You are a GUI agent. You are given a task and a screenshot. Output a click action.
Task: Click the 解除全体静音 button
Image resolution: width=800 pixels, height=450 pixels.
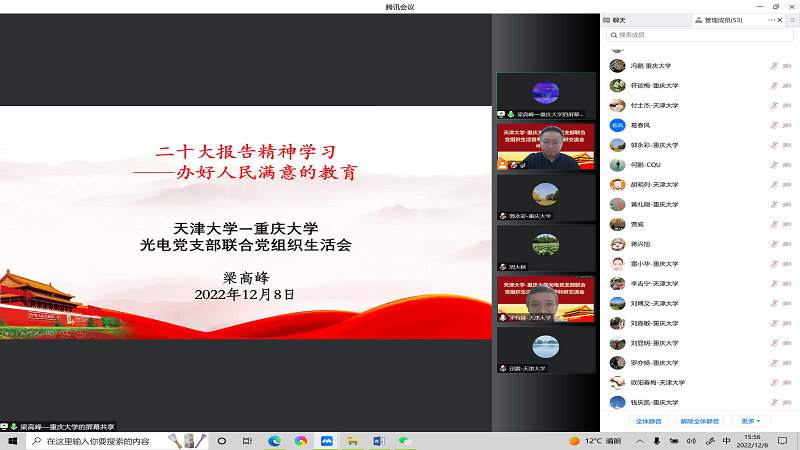pyautogui.click(x=699, y=421)
